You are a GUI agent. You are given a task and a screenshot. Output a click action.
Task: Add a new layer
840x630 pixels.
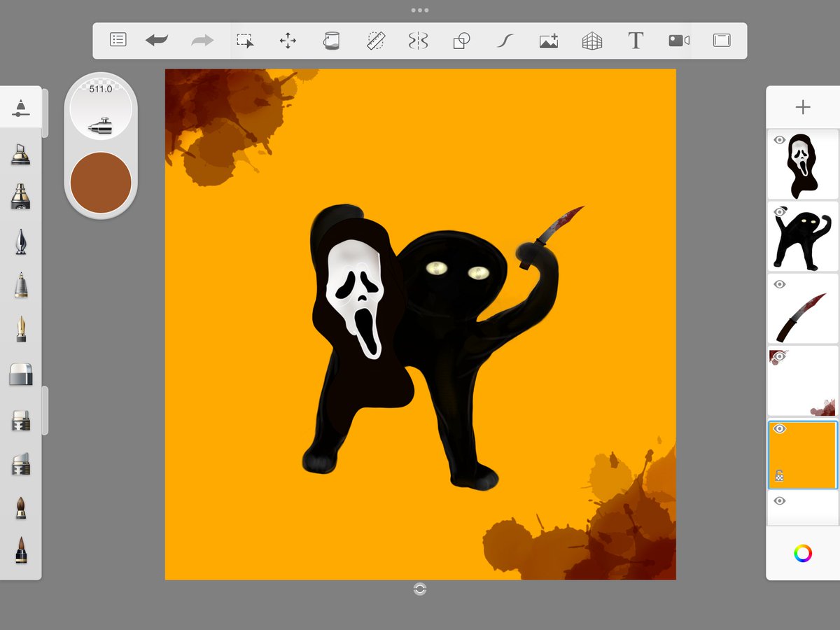pos(803,107)
